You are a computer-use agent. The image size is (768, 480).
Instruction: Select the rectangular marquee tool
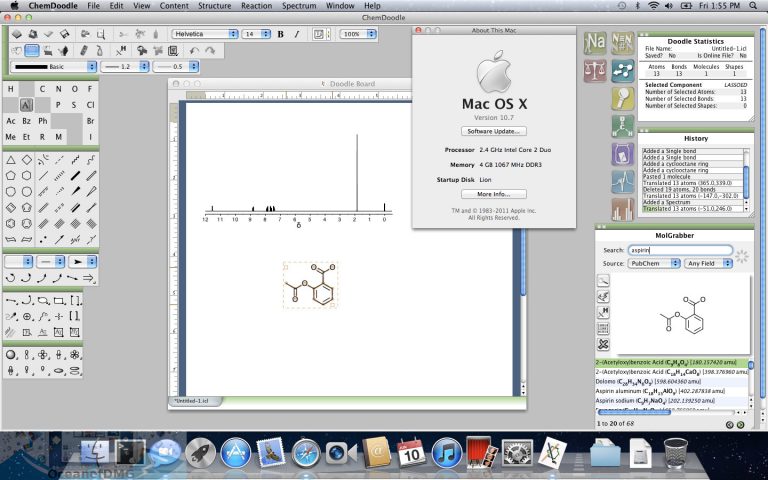(x=32, y=50)
